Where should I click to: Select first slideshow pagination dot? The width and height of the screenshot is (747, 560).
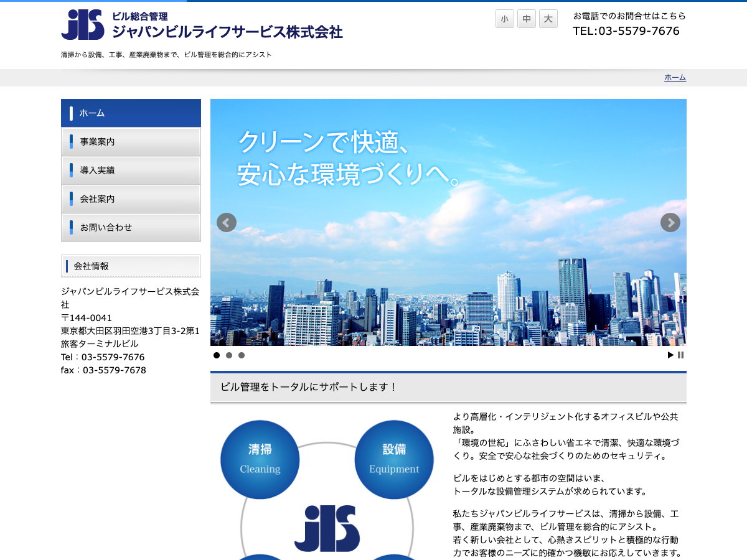[x=217, y=355]
